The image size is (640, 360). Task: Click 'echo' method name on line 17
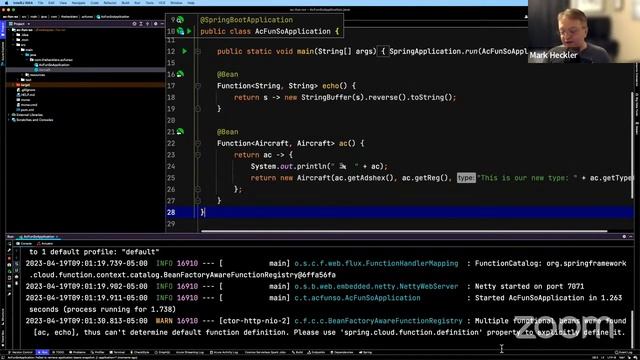click(x=331, y=86)
